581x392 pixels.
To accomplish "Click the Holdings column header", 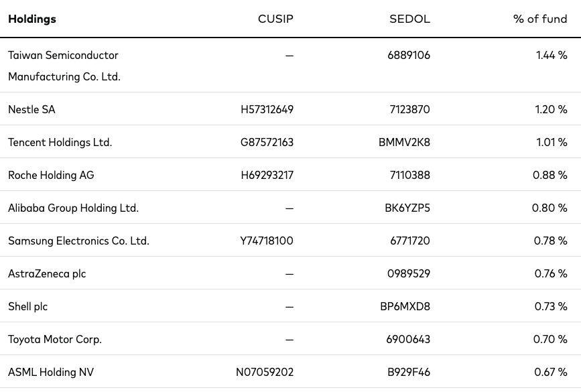I will point(32,19).
